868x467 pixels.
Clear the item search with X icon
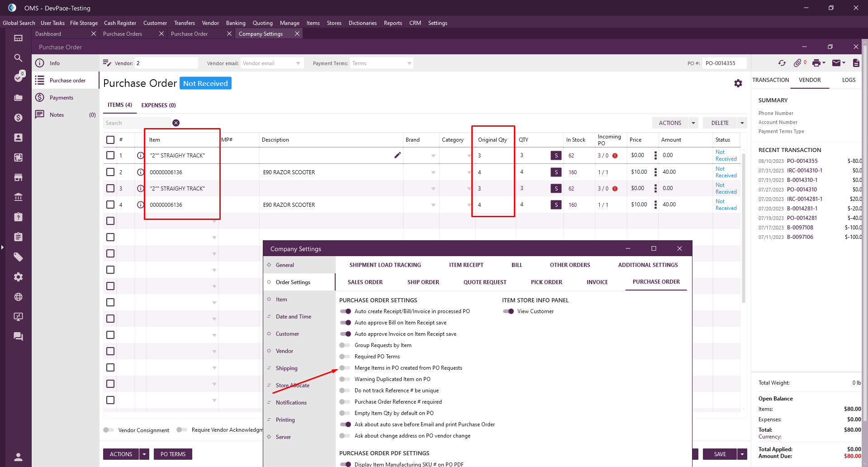click(176, 123)
